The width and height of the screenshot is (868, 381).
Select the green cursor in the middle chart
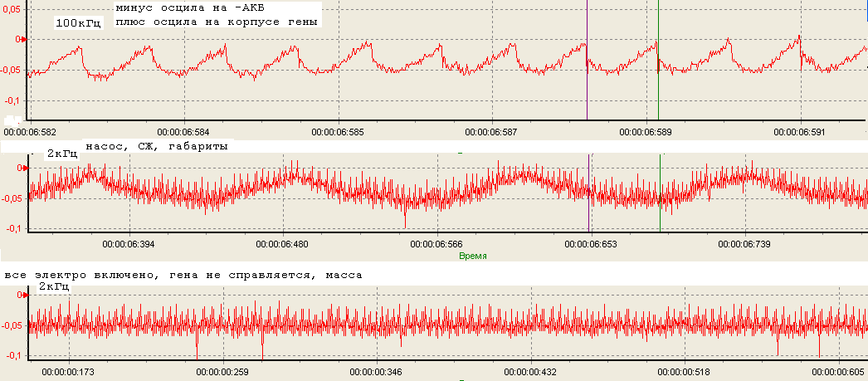pyautogui.click(x=660, y=193)
